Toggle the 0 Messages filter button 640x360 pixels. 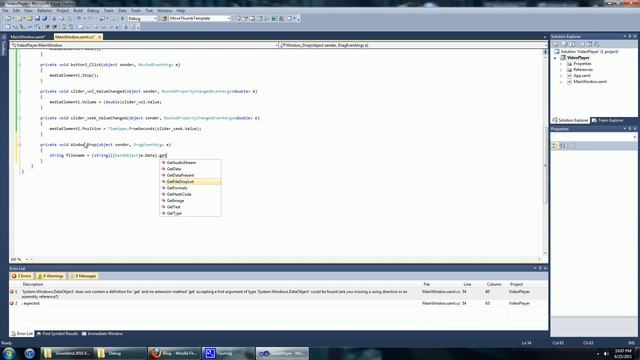coord(83,276)
